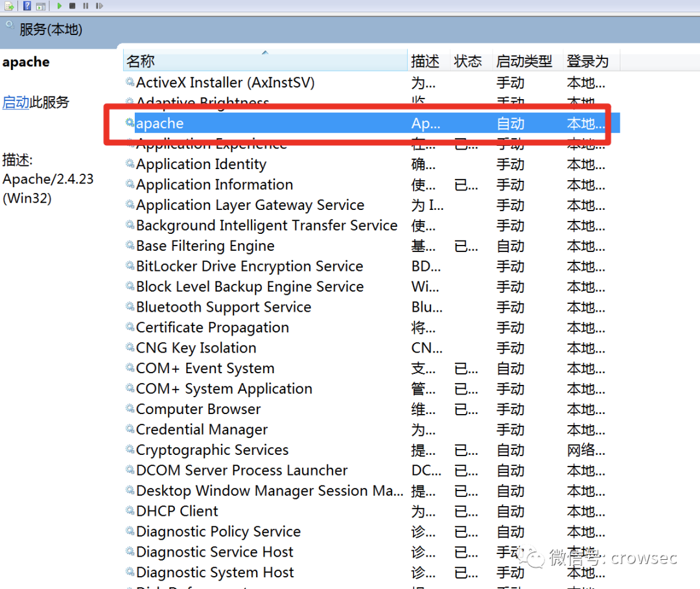Click the BD... description of BitLocker service

coord(426,266)
